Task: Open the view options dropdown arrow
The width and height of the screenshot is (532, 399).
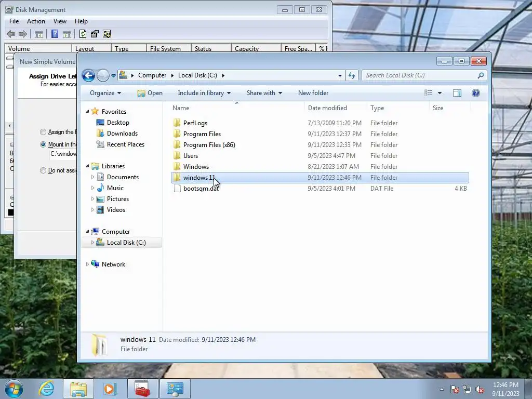Action: (440, 93)
